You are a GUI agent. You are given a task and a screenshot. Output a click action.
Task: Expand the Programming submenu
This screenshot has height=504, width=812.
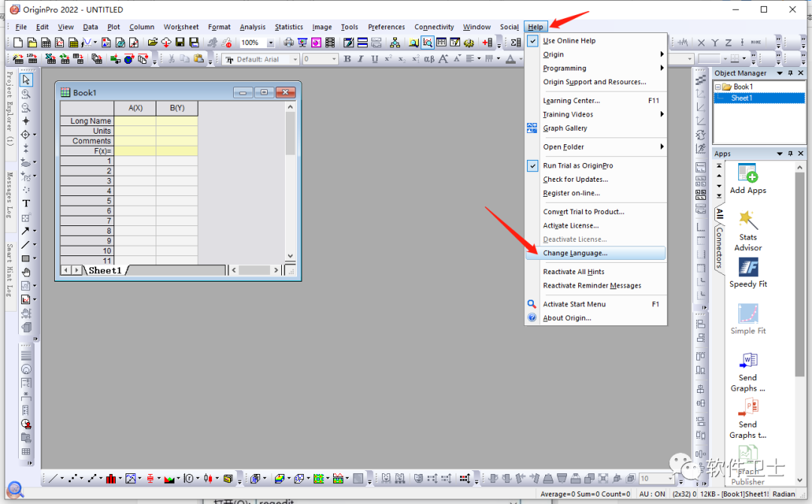595,68
